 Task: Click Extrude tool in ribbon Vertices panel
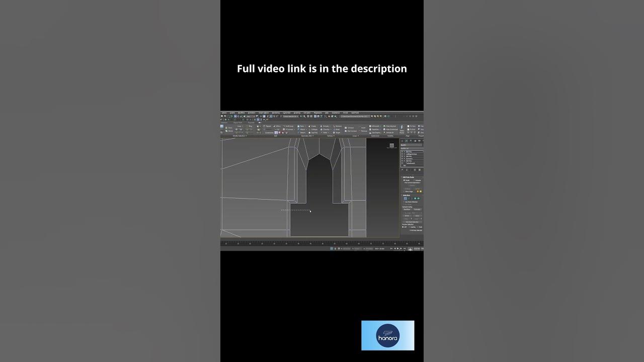coord(326,126)
